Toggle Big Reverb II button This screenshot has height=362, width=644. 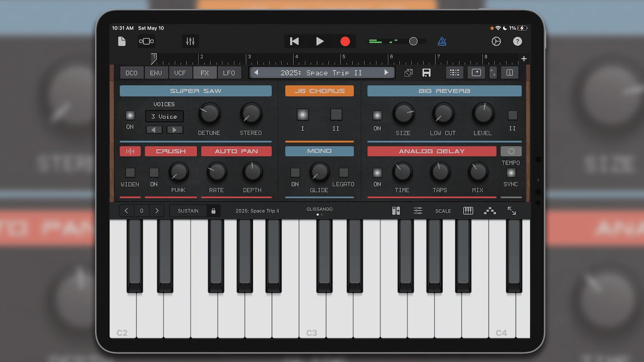[x=512, y=115]
